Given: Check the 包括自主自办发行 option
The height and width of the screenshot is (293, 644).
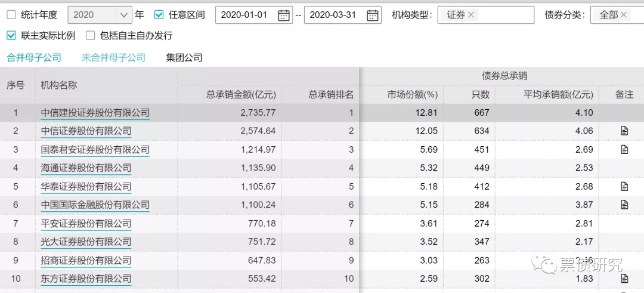Looking at the screenshot, I should tap(91, 36).
